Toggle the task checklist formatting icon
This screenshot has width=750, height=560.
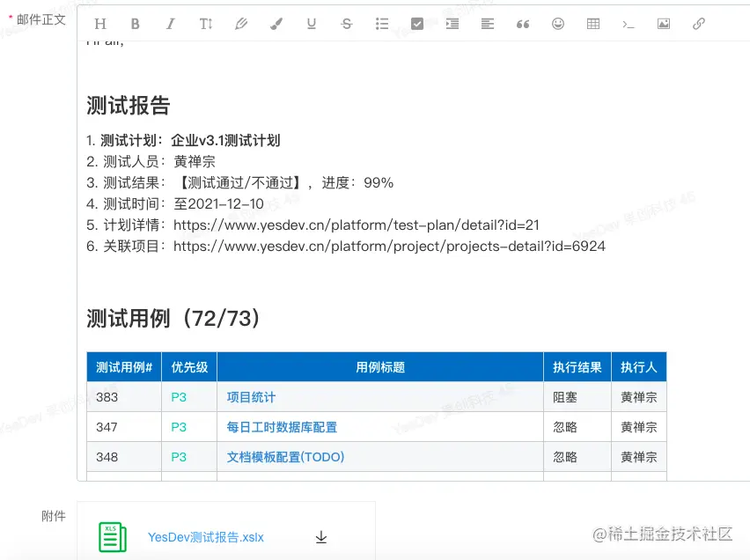pos(416,25)
